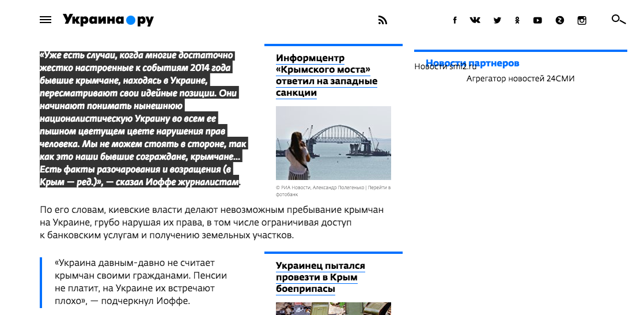Image resolution: width=644 pixels, height=315 pixels.
Task: Open the Facebook page icon
Action: tap(454, 20)
